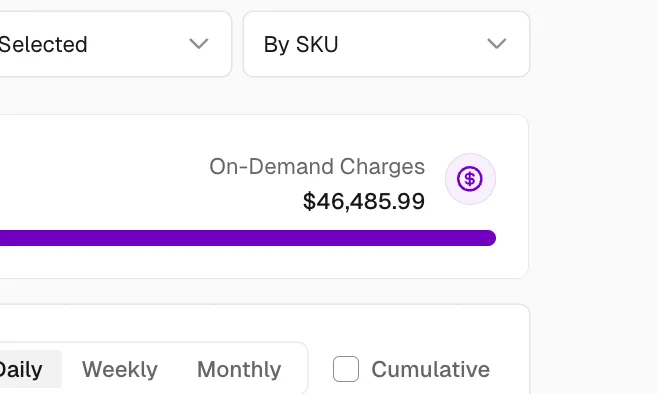Switch to the Monthly view
658x394 pixels.
coord(239,370)
